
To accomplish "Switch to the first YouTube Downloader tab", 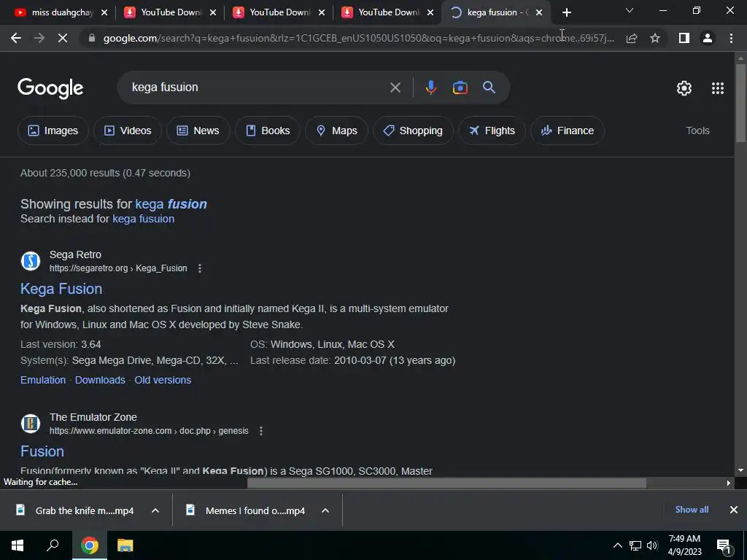I will pyautogui.click(x=171, y=13).
